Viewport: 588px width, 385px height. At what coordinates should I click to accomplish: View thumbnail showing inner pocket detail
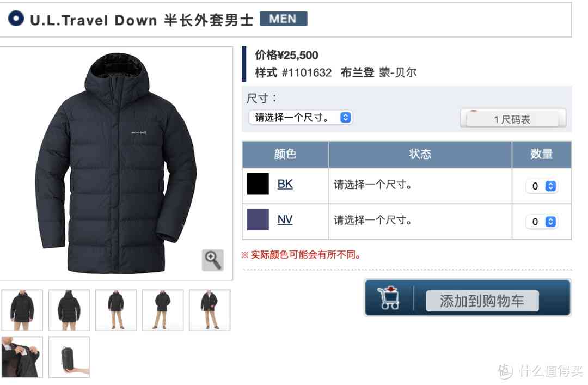click(x=22, y=357)
